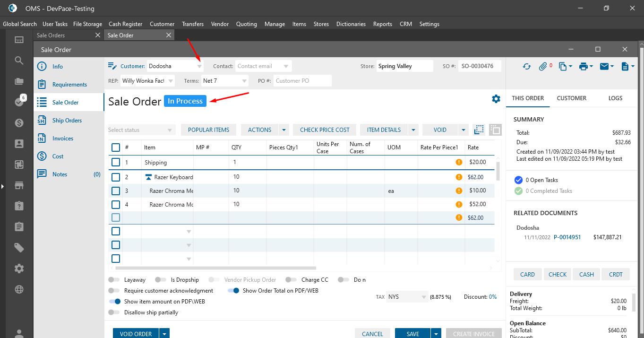Screen dimensions: 644x338
Task: Click the refresh order icon
Action: (526, 67)
